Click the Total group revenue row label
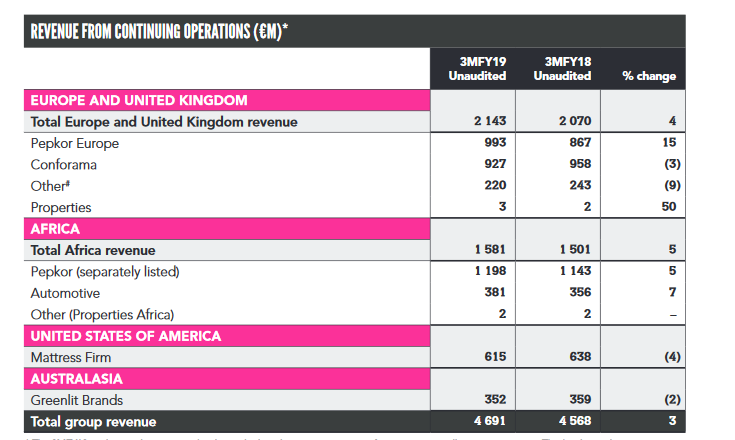 93,422
